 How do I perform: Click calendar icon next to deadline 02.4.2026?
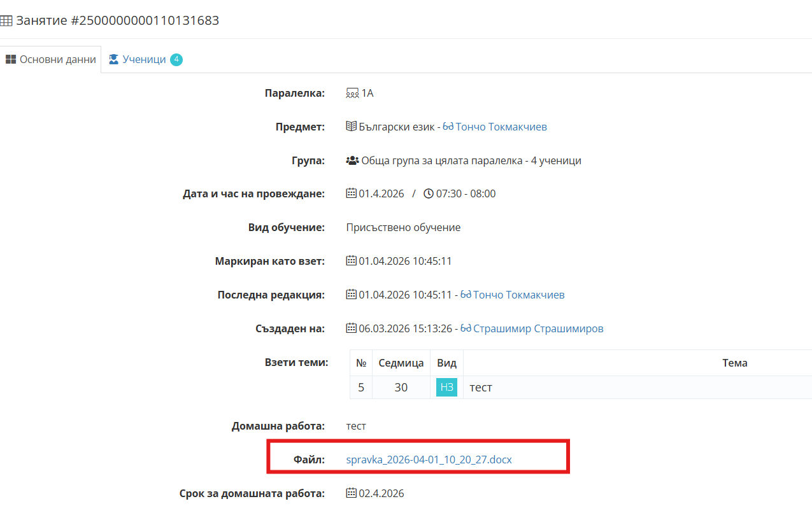(x=351, y=493)
